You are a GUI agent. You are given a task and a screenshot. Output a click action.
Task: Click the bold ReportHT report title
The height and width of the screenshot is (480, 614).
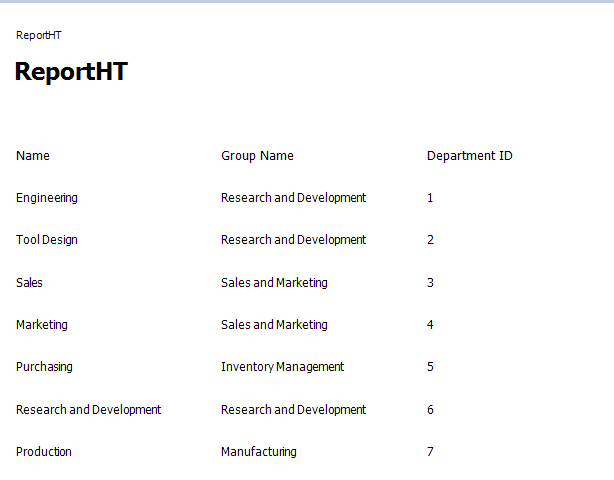(71, 72)
